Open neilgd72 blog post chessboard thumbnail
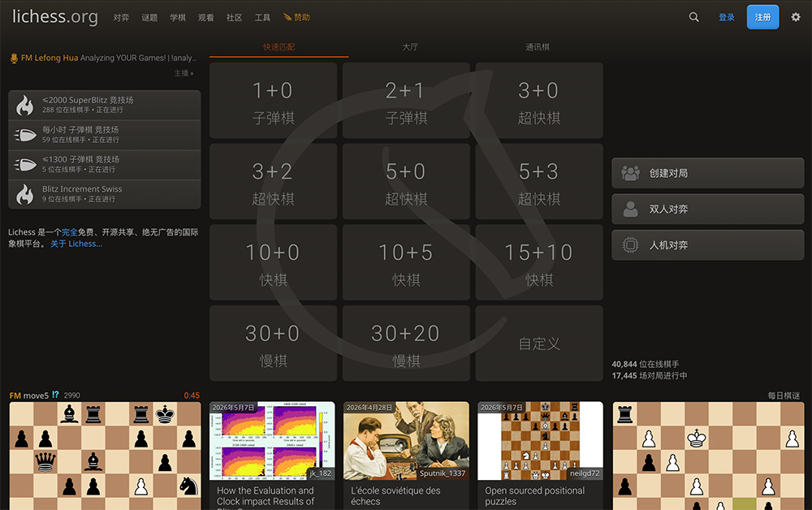 (x=540, y=441)
